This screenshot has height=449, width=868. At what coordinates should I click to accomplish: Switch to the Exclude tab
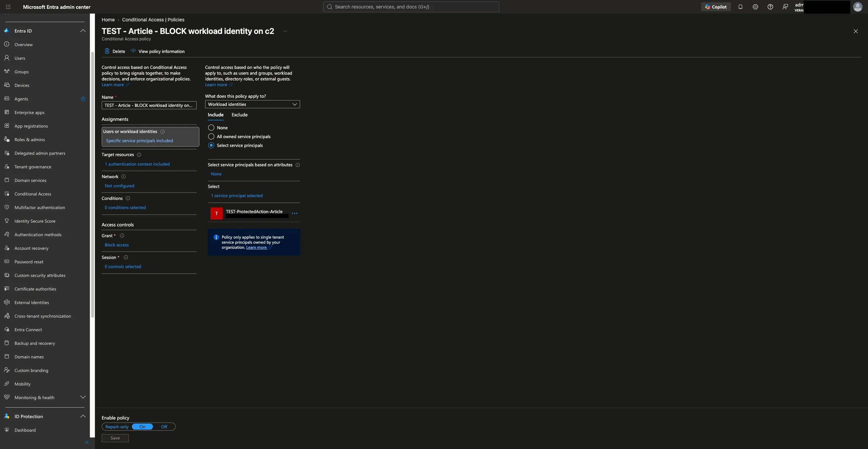coord(239,115)
